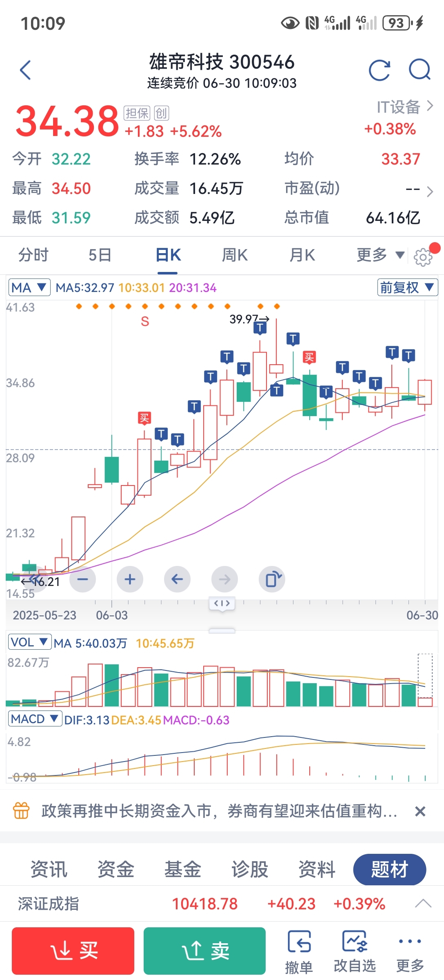Open 撤单 cancel order icon
The image size is (444, 980).
pyautogui.click(x=299, y=952)
